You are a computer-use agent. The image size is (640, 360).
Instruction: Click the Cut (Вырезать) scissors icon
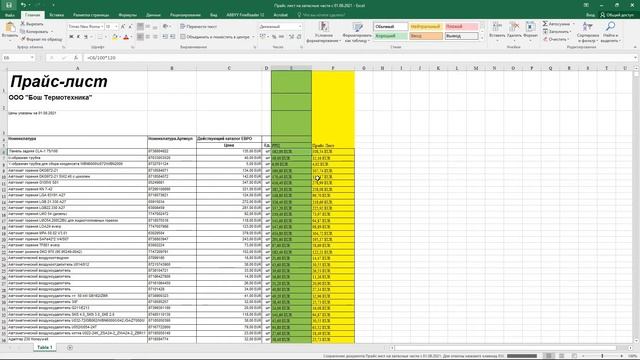(23, 24)
